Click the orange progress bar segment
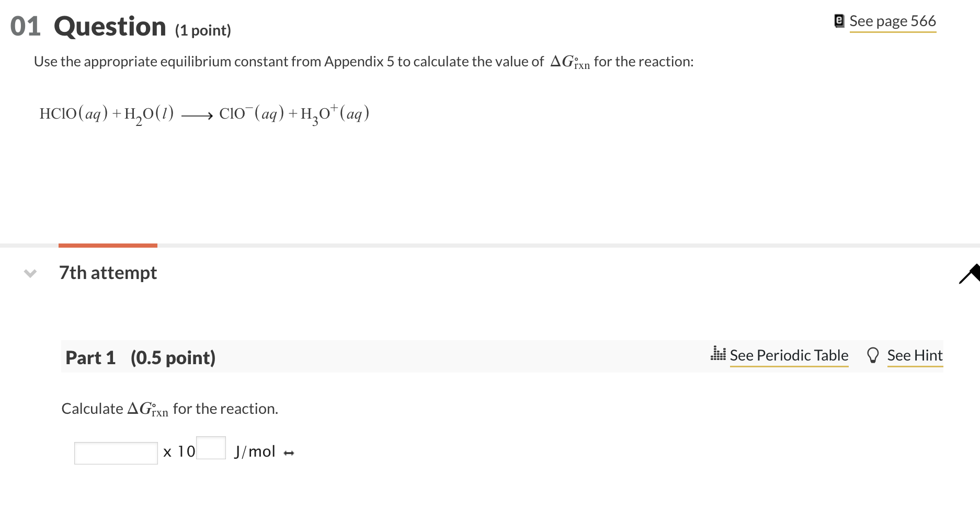This screenshot has width=980, height=511. click(x=108, y=247)
